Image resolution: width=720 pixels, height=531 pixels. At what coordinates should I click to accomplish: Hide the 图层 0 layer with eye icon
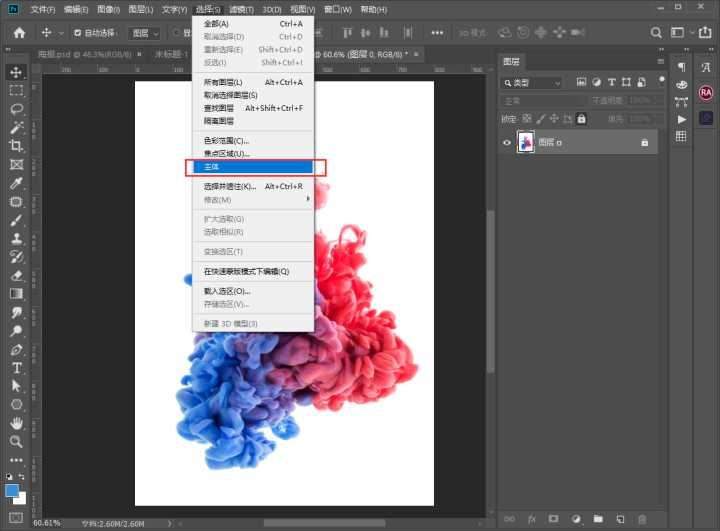[507, 143]
